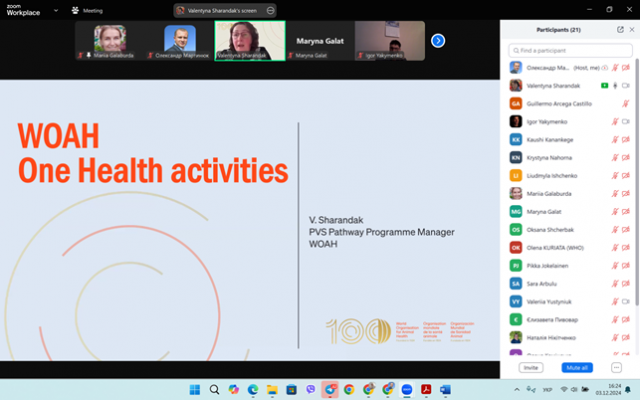Click Guillermo Arcega Castillo's muted mic icon
640x400 pixels.
click(x=625, y=104)
